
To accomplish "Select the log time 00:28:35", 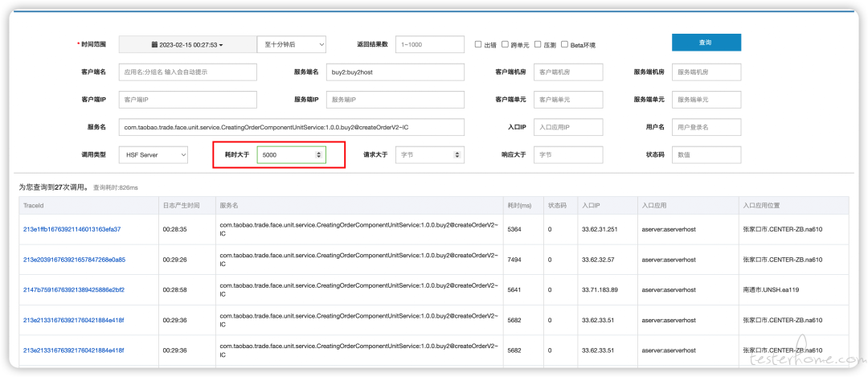I will pyautogui.click(x=174, y=229).
